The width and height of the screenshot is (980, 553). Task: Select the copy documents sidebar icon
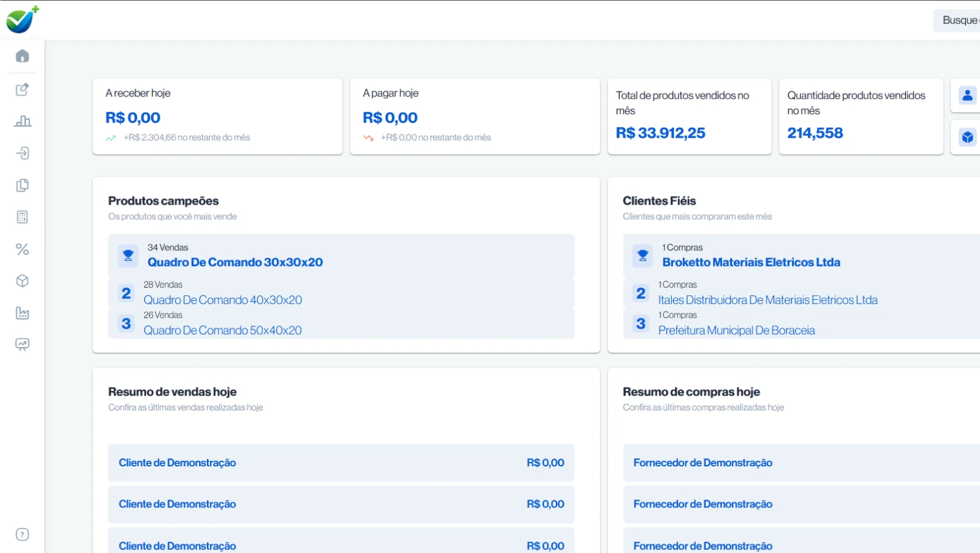[x=22, y=185]
